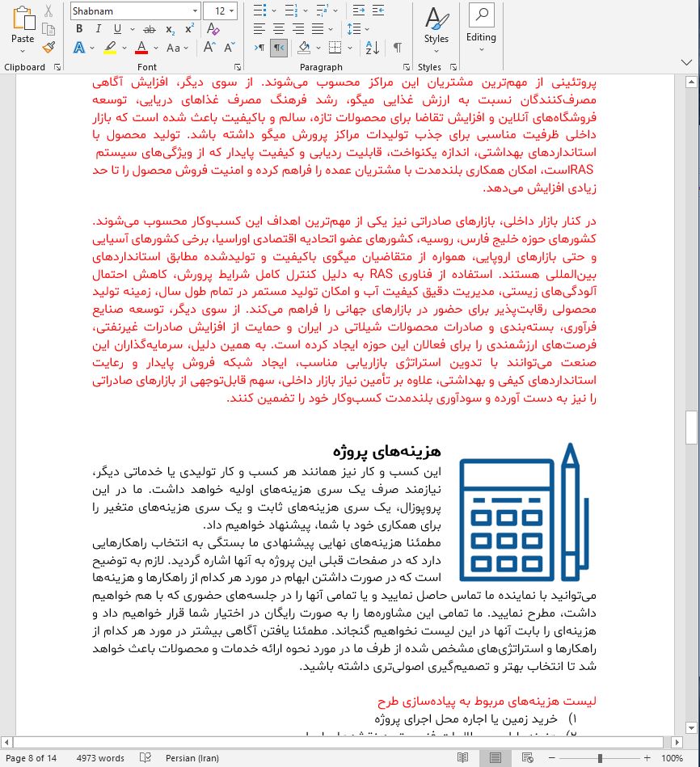Open Line and Paragraph Spacing menu

pyautogui.click(x=357, y=29)
